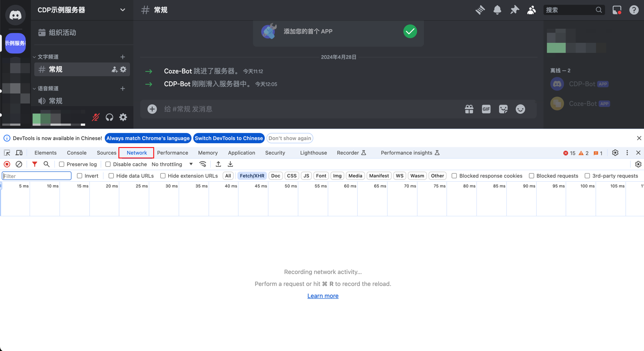Enable Preserve log checkbox

point(62,164)
